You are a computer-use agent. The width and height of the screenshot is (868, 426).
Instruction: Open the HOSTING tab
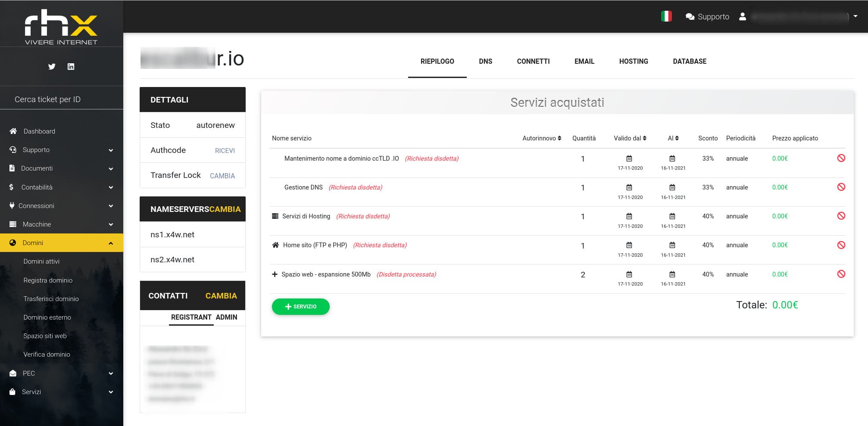click(634, 61)
